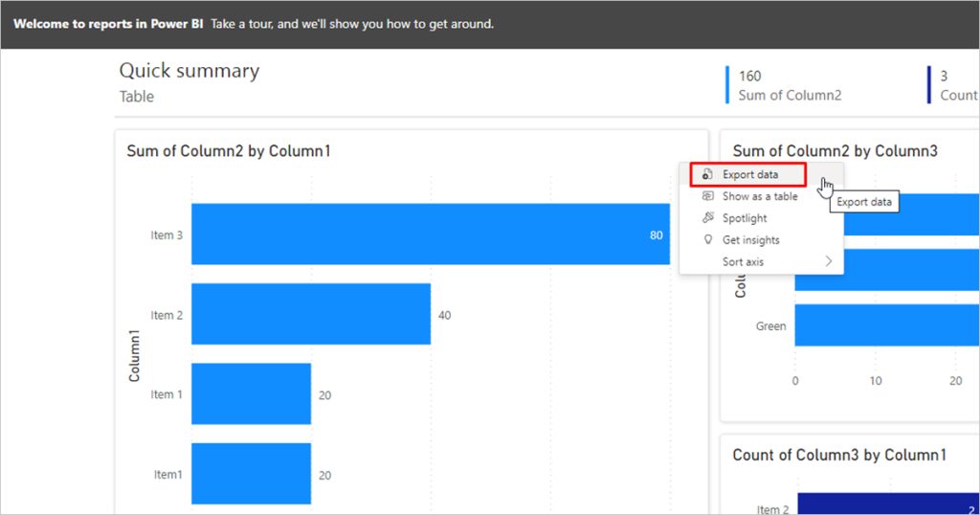Viewport: 980px width, 515px height.
Task: Expand the Sort axis submenu arrow
Action: click(x=828, y=261)
